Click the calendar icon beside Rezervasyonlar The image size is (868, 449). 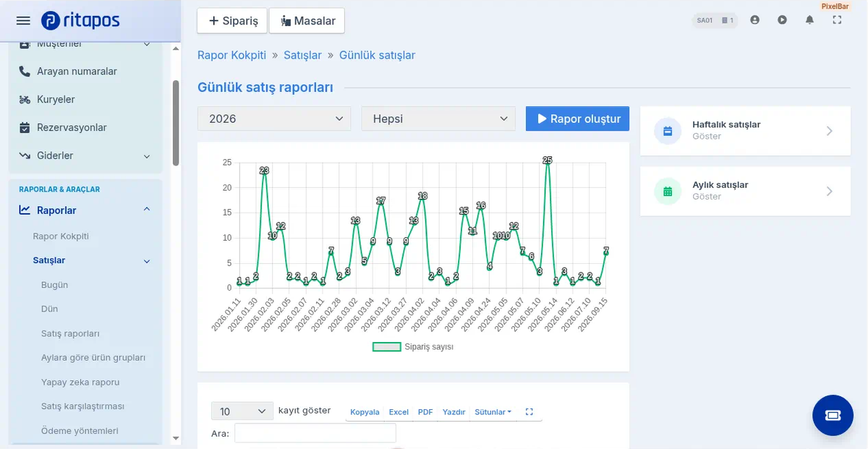24,128
